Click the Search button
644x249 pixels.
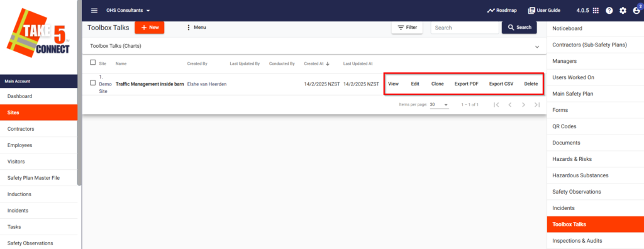tap(519, 28)
